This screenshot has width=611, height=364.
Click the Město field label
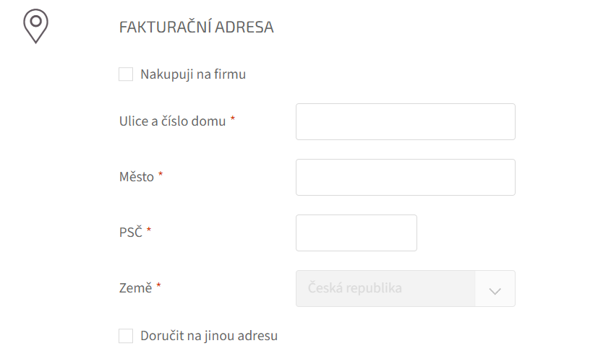click(137, 177)
